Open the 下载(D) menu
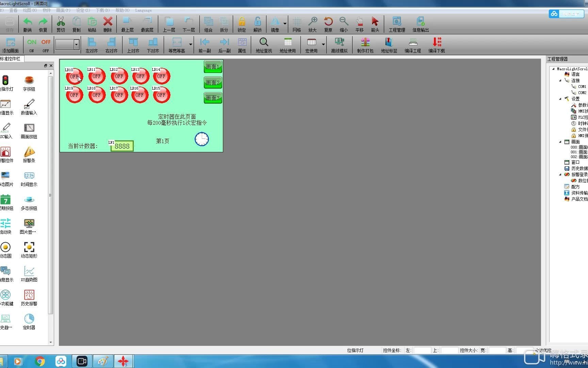The height and width of the screenshot is (368, 588). point(103,10)
